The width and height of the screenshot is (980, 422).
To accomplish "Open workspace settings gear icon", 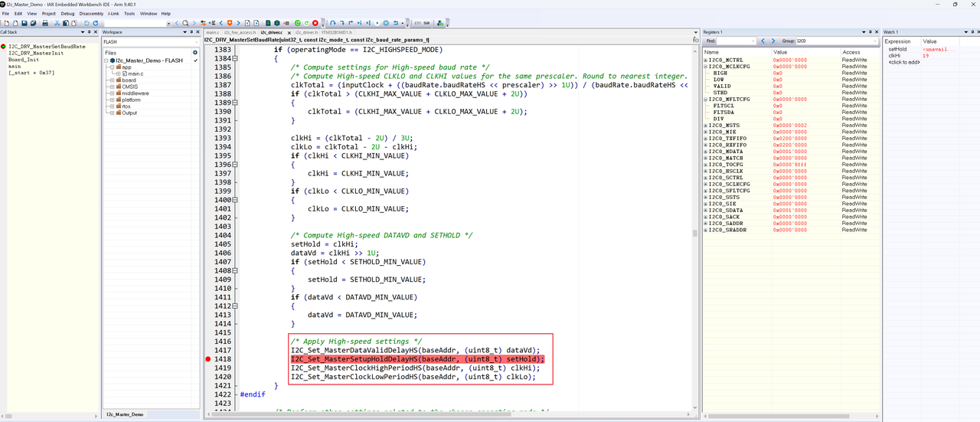I will click(195, 53).
